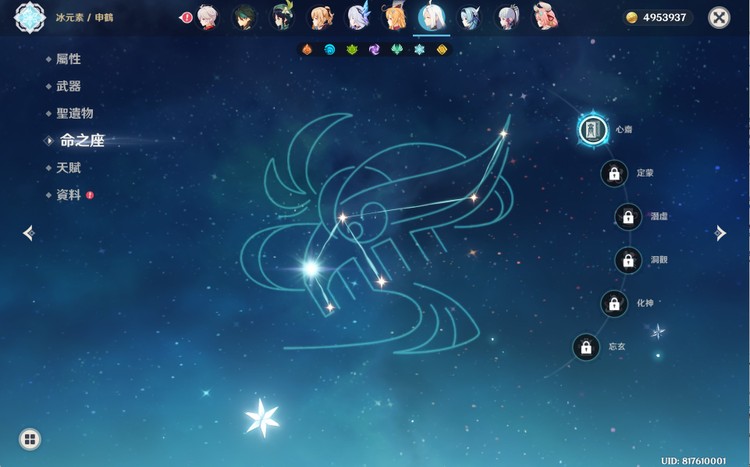Go to previous character with left arrow
Viewport: 750px width, 467px height.
point(29,233)
